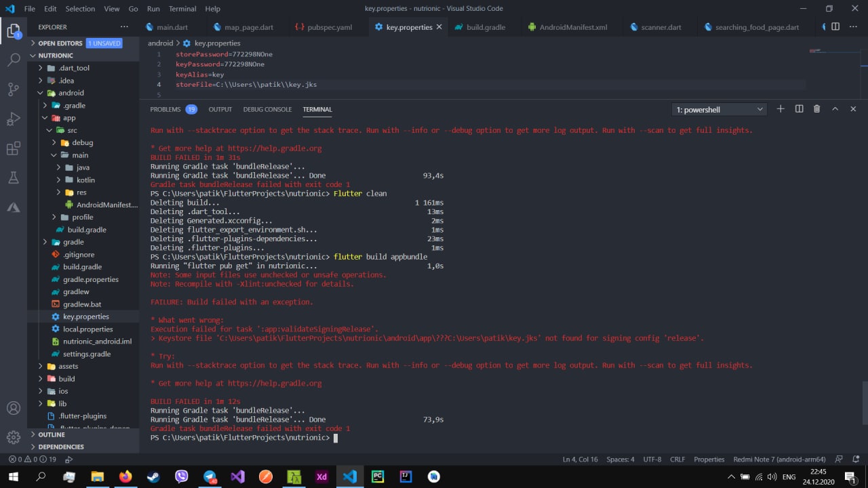
Task: Click the android breadcrumb segment
Action: point(161,43)
